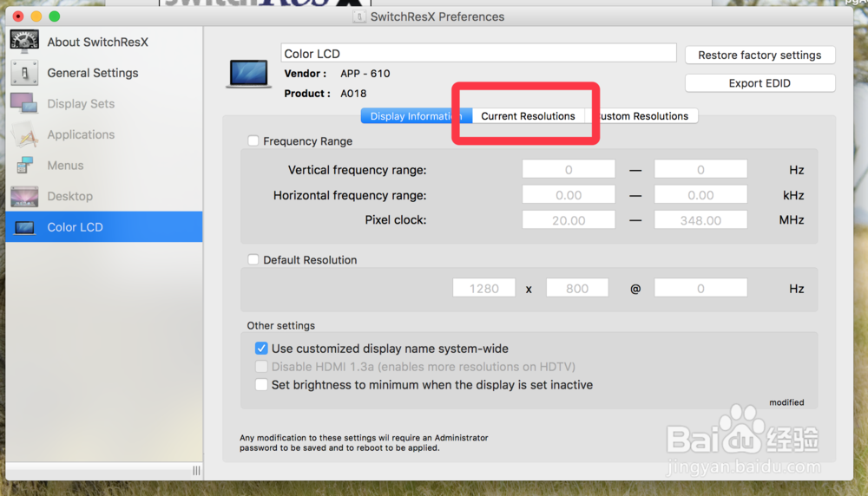Click the sidebar resize handle at bottom
Viewport: 868px width, 496px height.
[x=196, y=471]
